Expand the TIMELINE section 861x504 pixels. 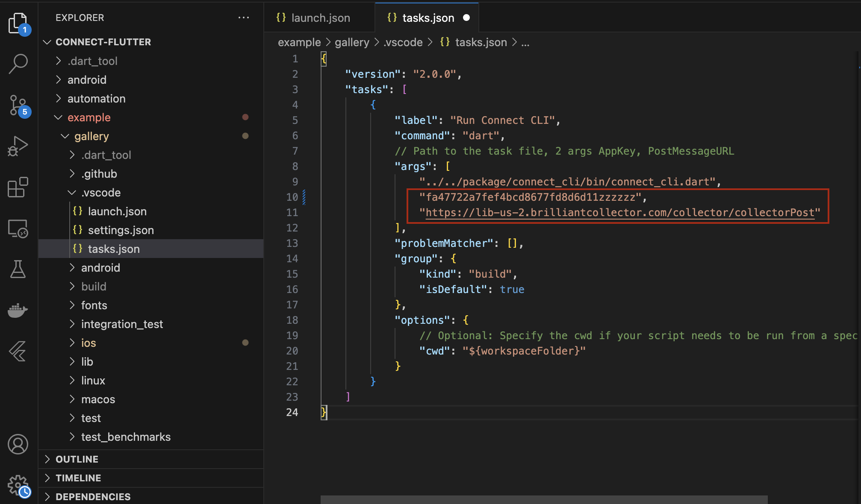point(151,478)
